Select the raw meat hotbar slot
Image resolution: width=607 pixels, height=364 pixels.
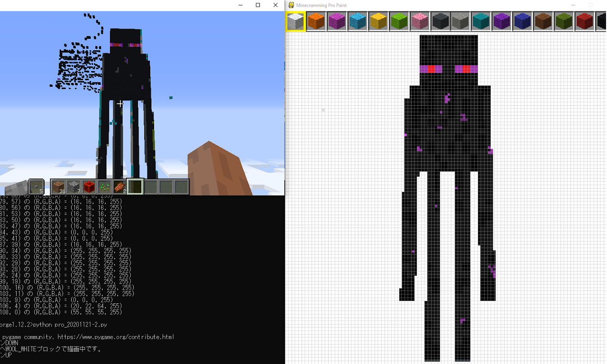tap(120, 187)
